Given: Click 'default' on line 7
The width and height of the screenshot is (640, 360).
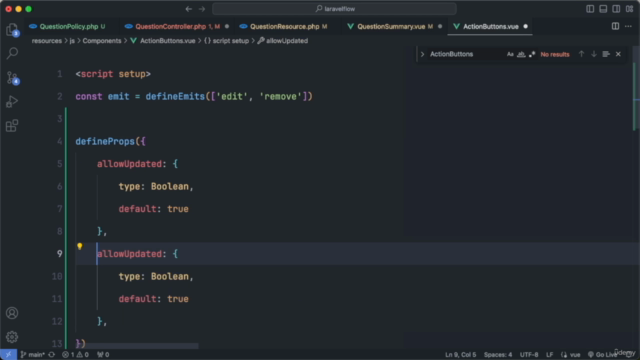Looking at the screenshot, I should [138, 209].
